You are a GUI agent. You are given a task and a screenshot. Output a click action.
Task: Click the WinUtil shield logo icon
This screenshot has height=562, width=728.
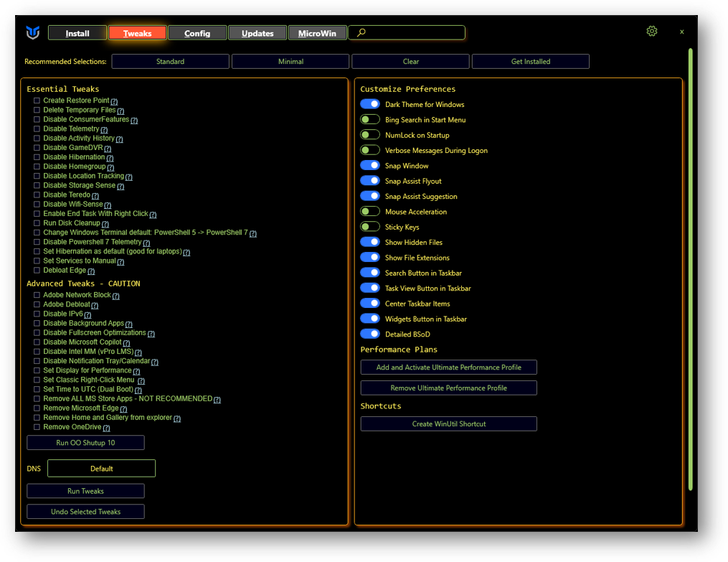(32, 32)
